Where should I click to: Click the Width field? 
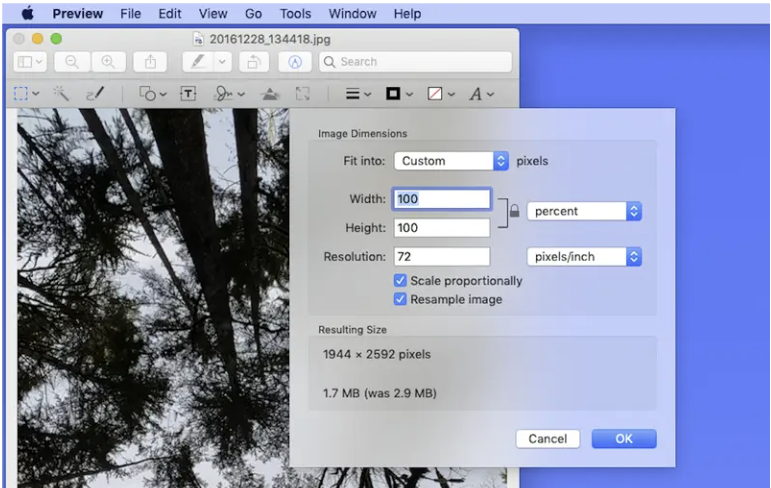442,199
